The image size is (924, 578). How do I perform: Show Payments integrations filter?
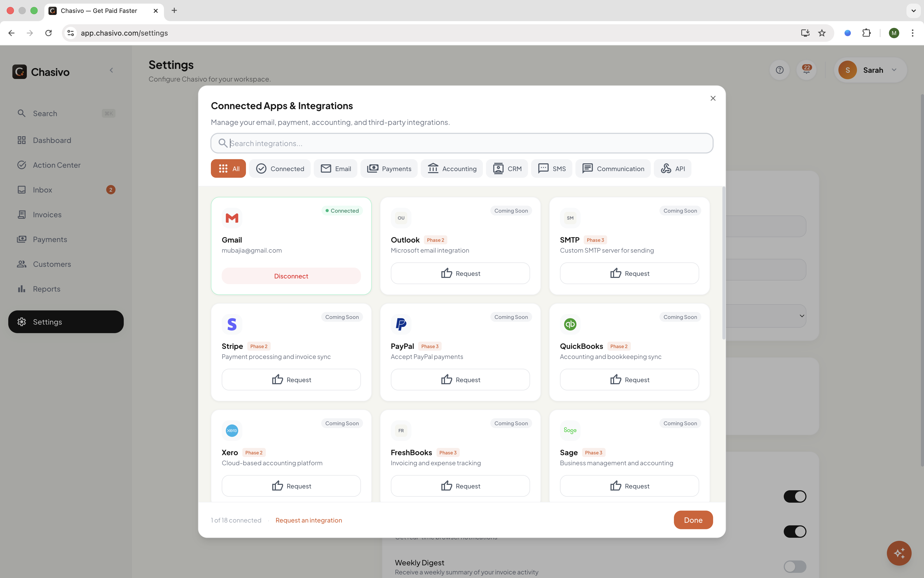tap(389, 168)
